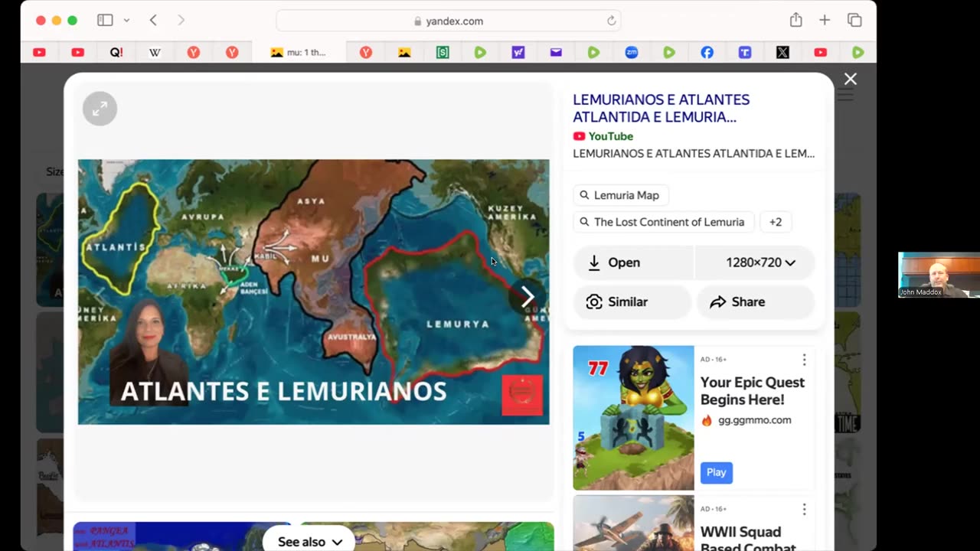Open the 1280×720 size dropdown

point(755,262)
